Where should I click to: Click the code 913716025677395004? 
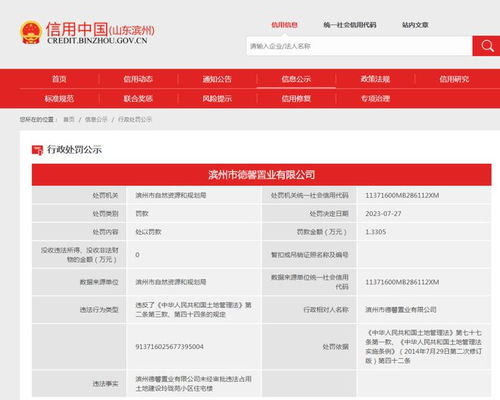(x=169, y=347)
